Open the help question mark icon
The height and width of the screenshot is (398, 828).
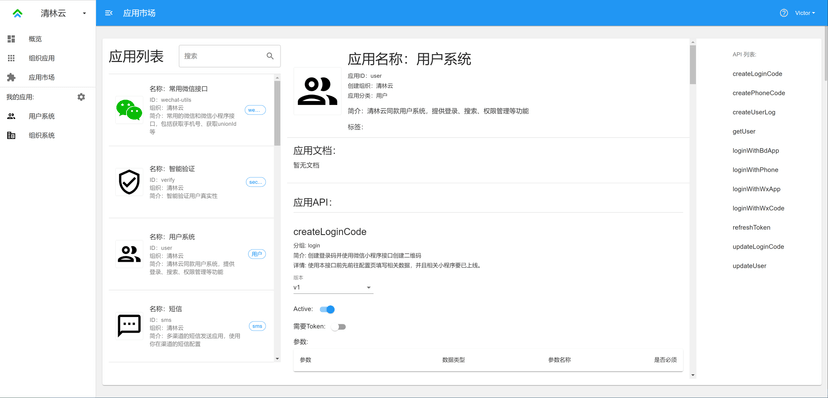[x=784, y=13]
